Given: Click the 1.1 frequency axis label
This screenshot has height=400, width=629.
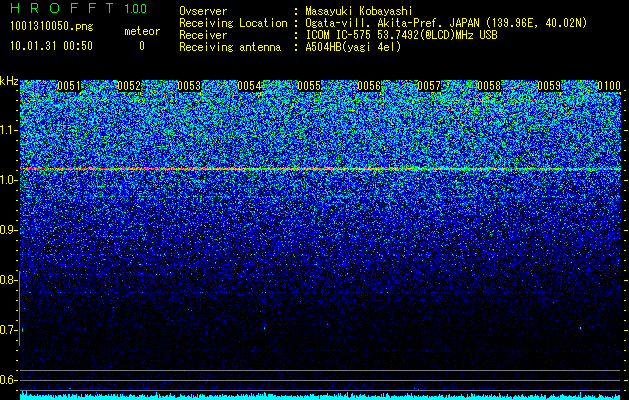Looking at the screenshot, I should tap(8, 130).
